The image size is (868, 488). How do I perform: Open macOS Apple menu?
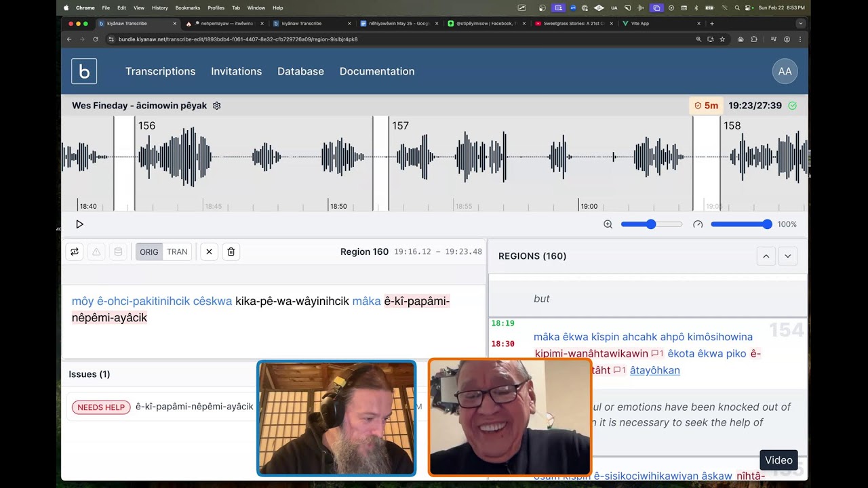pyautogui.click(x=66, y=7)
